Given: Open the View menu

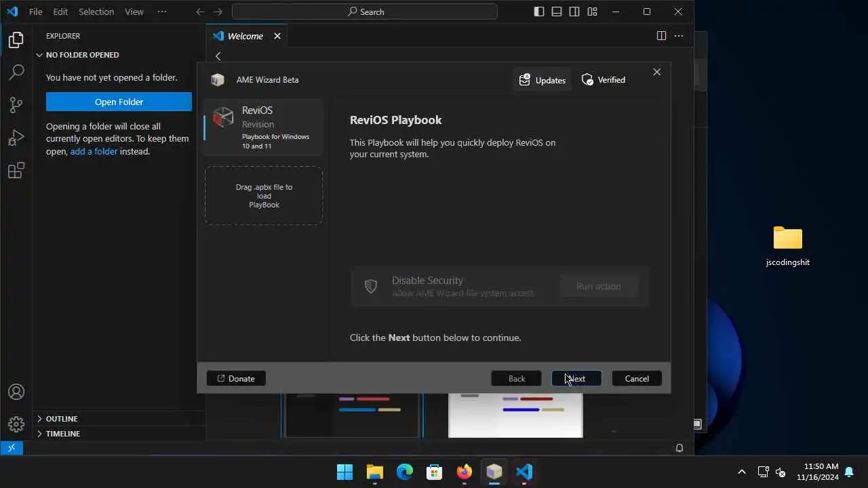Looking at the screenshot, I should click(x=134, y=12).
